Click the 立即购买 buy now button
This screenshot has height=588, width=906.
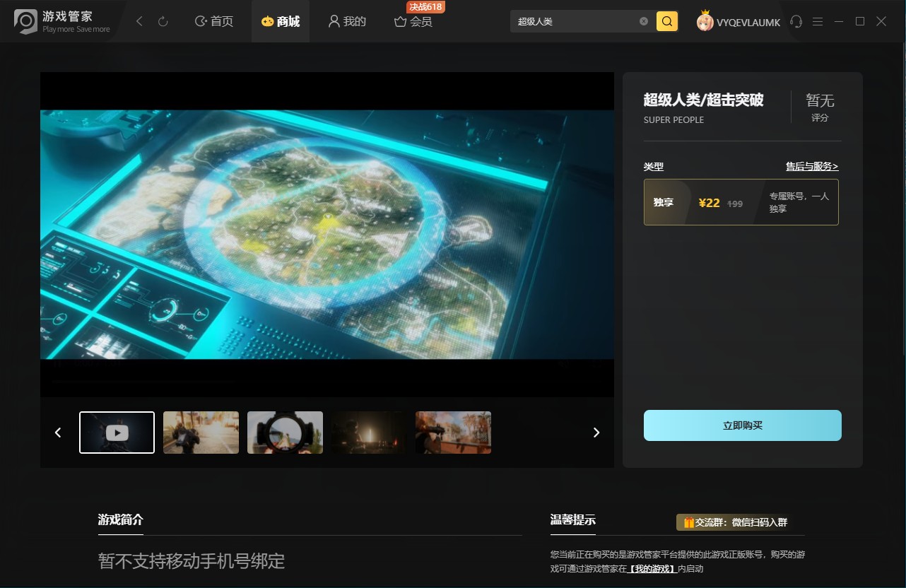pos(743,425)
